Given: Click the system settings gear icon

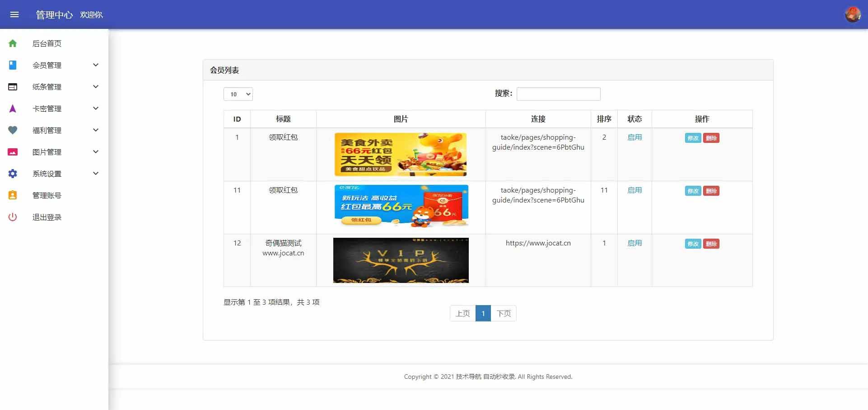Looking at the screenshot, I should (x=13, y=174).
